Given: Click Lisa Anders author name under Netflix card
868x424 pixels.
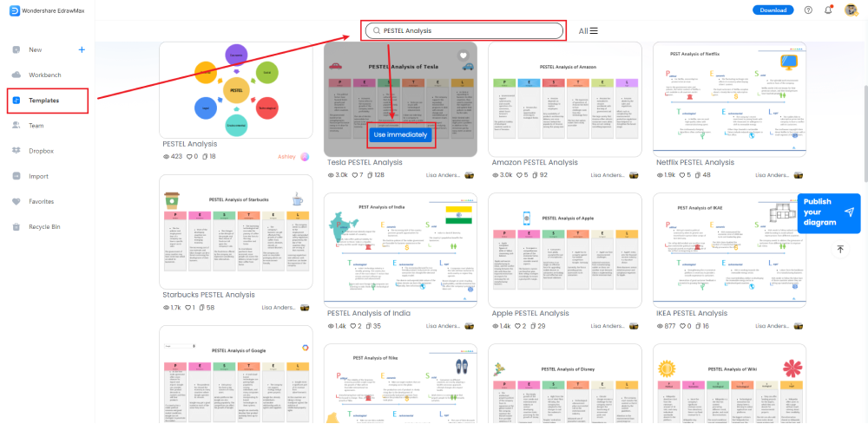Looking at the screenshot, I should (773, 174).
